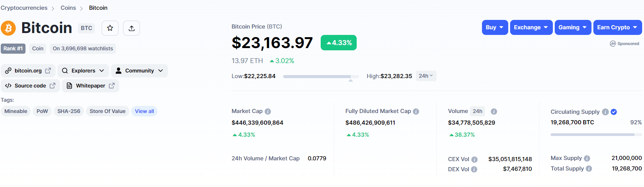Open the bitcoin.org website link
This screenshot has width=644, height=187.
coord(28,71)
